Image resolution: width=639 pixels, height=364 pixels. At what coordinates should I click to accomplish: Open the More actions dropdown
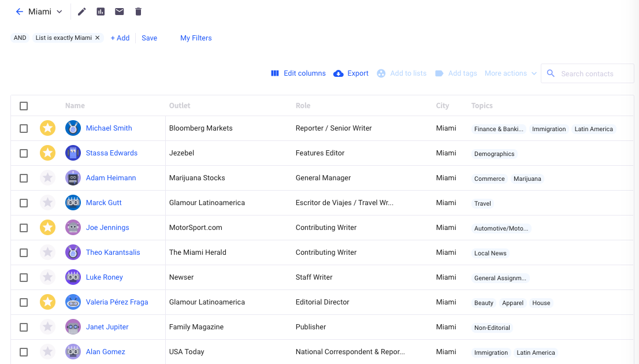[x=510, y=73]
